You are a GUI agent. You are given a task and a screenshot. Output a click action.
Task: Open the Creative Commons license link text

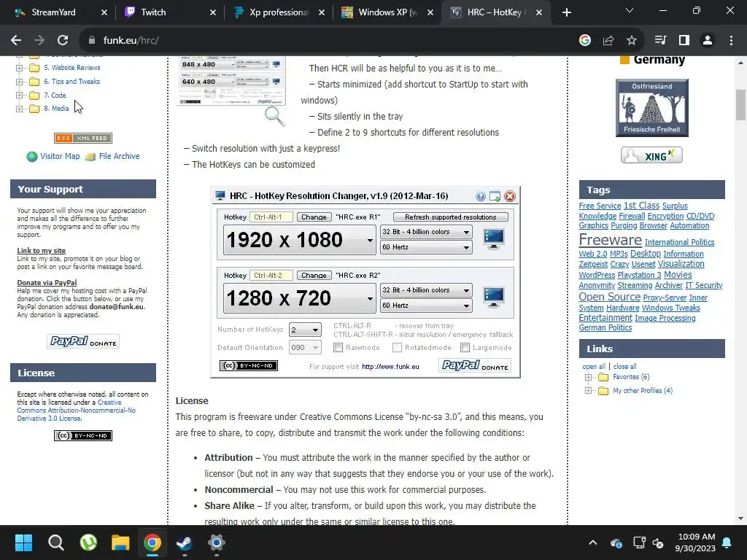click(x=76, y=411)
